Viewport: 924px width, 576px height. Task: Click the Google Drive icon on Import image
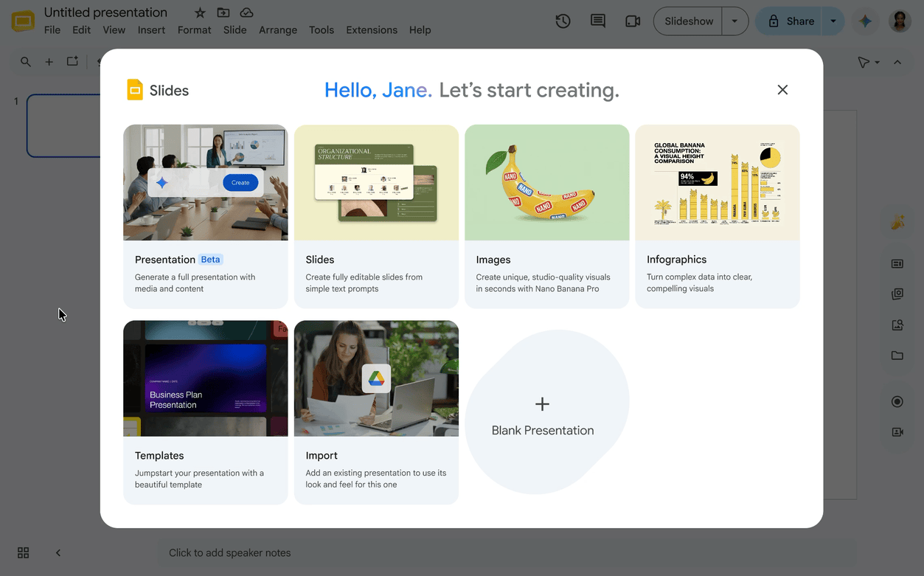[376, 378]
